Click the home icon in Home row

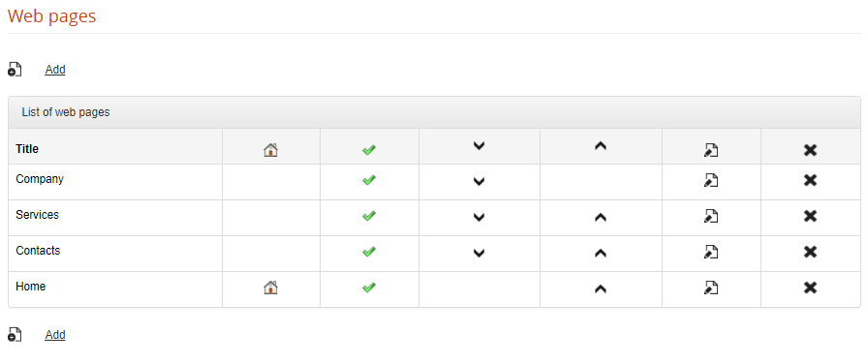pyautogui.click(x=270, y=288)
